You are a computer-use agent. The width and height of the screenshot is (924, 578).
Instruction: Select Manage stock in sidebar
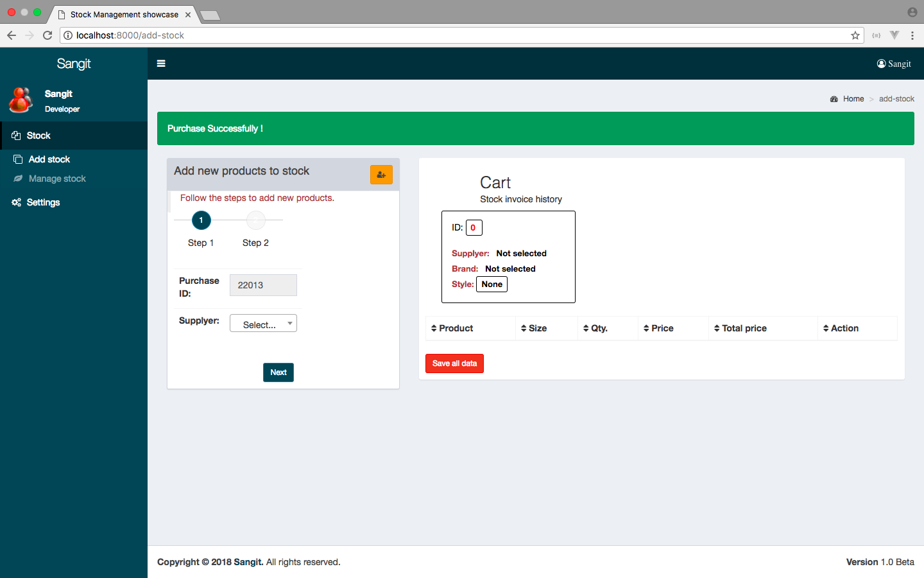57,179
